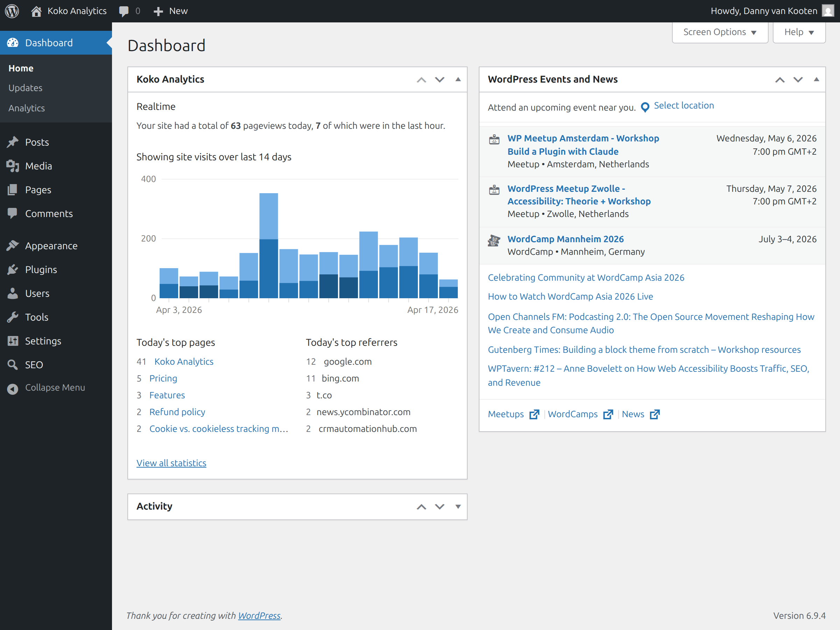
Task: Open the WordCamp Mannheim 2026 event link
Action: point(565,239)
